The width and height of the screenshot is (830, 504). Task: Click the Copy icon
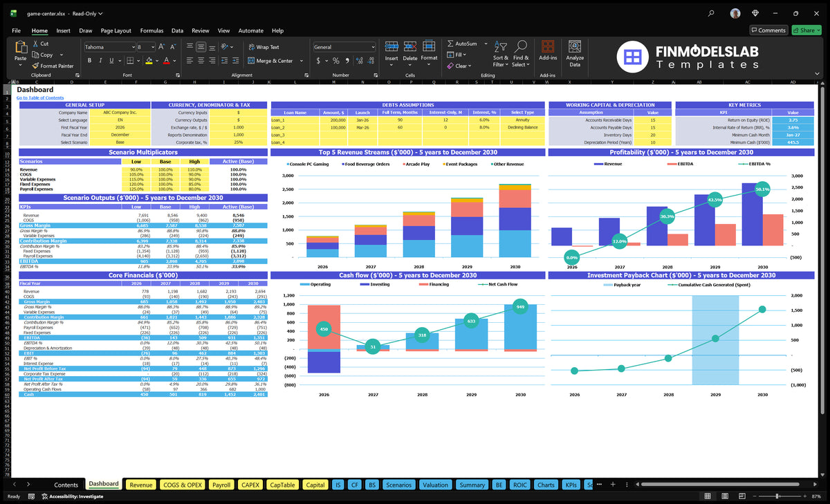(x=35, y=55)
